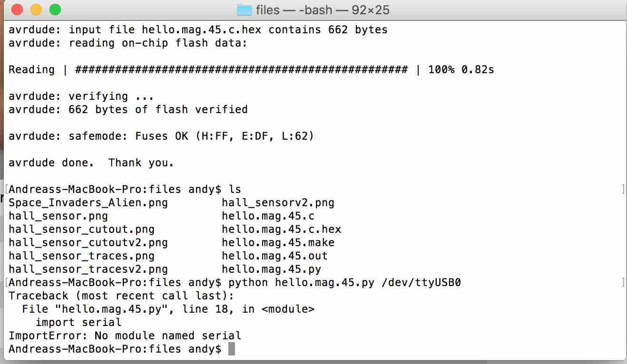Click the terminal cursor block at the prompt
The image size is (627, 364).
232,349
